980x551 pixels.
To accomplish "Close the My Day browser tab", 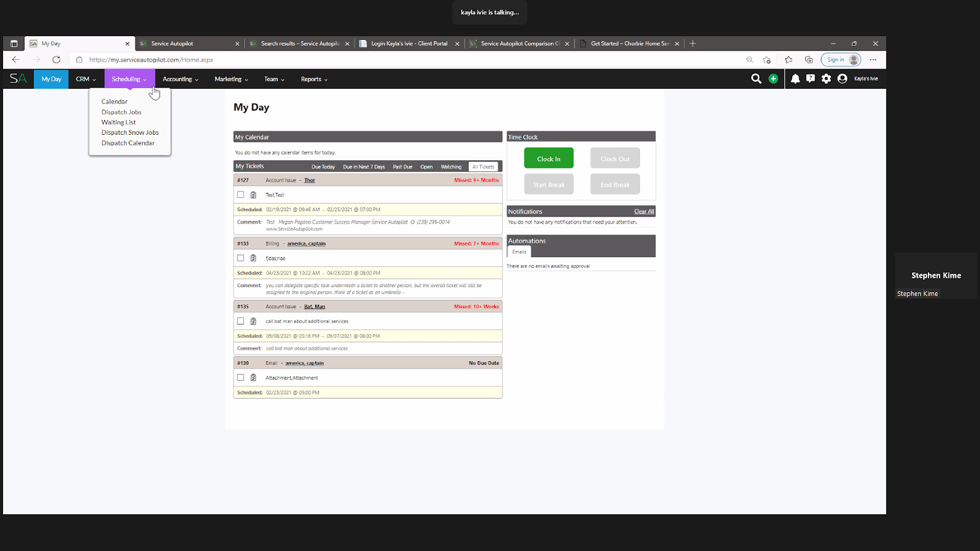I will [127, 43].
